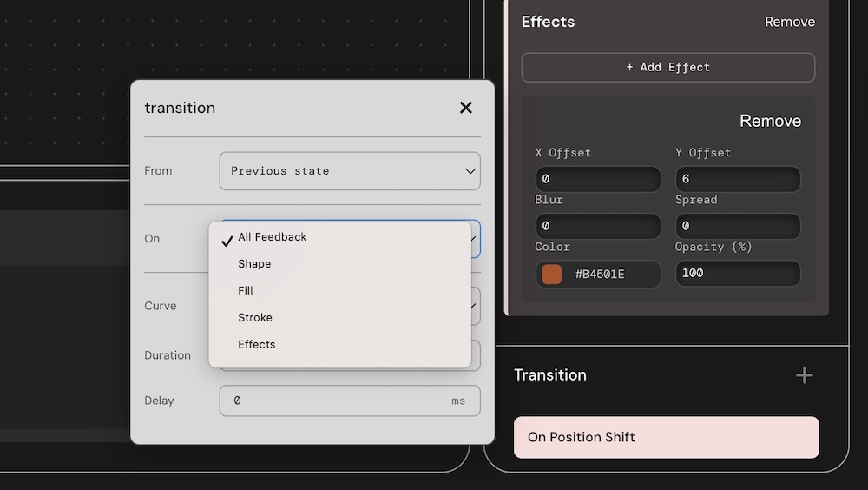Click the Delay milliseconds input
The height and width of the screenshot is (490, 868).
[x=339, y=401]
